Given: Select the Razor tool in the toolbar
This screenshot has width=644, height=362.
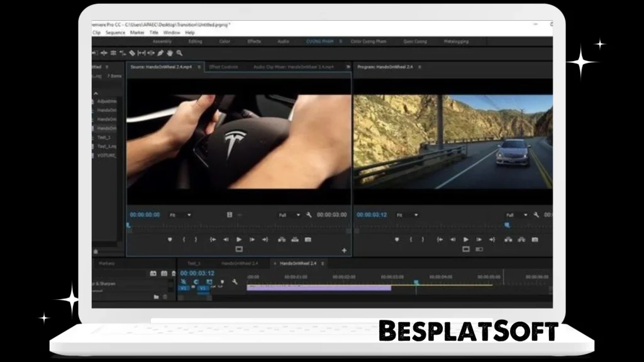Looking at the screenshot, I should (x=133, y=53).
